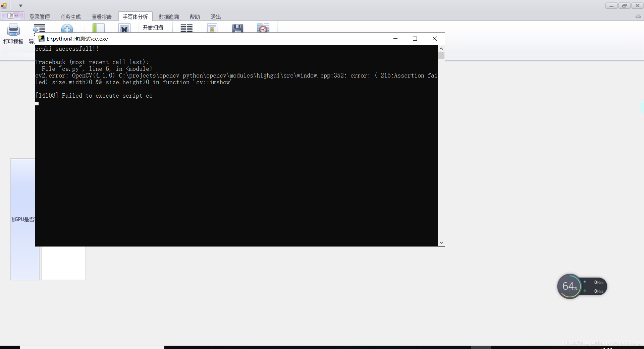Collapse the ribbon with the chevron
This screenshot has height=349, width=644.
pyautogui.click(x=638, y=16)
